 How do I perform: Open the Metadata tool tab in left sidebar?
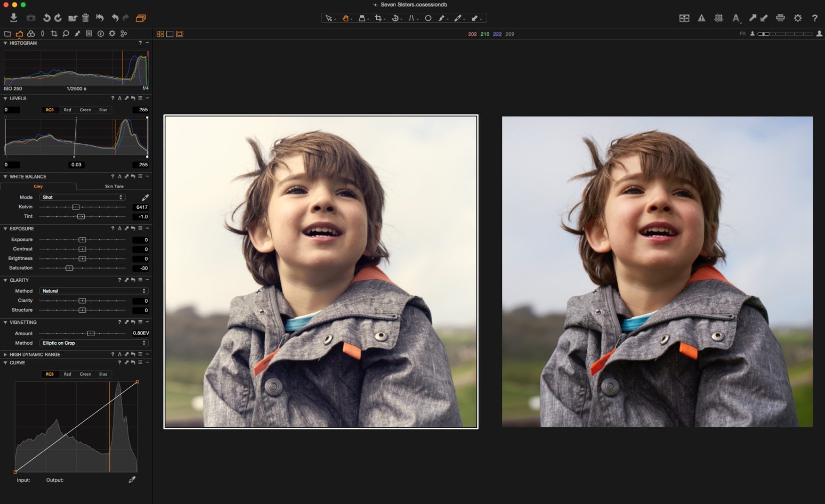pos(89,33)
